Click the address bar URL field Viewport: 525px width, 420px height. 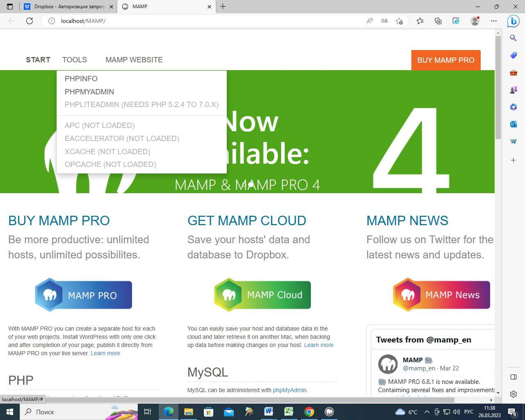205,21
